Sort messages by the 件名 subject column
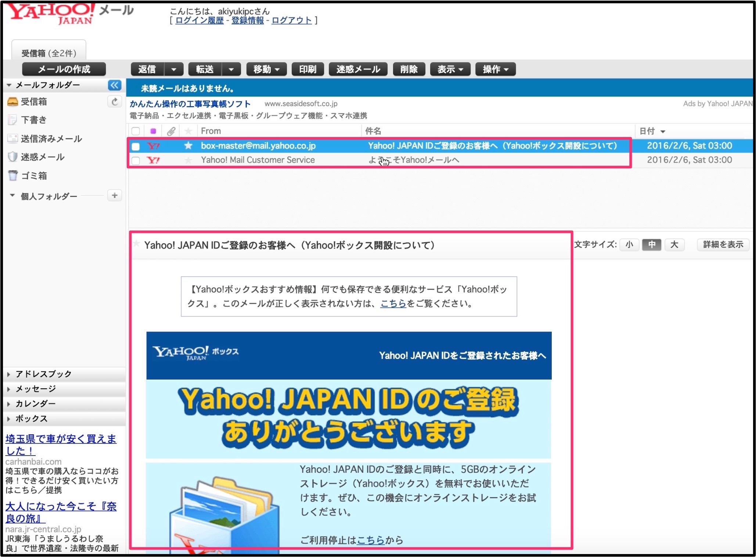Viewport: 756px width, 557px height. click(373, 131)
